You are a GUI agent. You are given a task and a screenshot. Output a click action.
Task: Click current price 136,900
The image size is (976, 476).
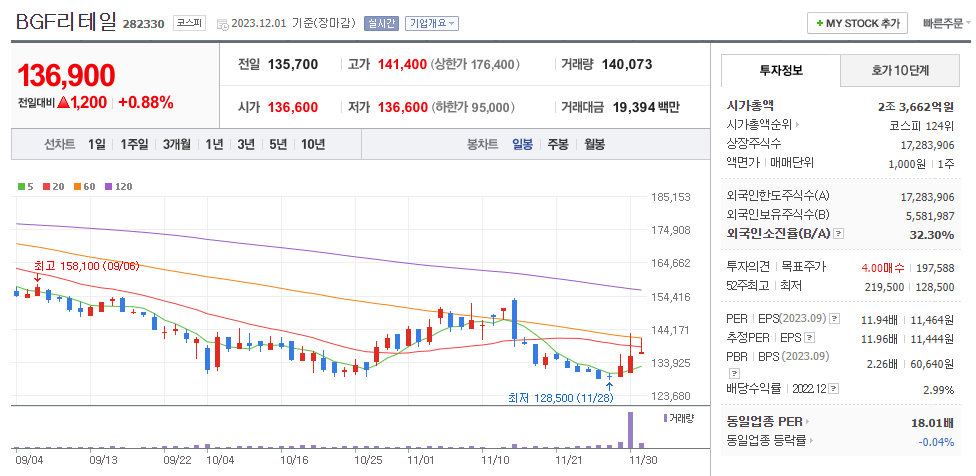[66, 76]
